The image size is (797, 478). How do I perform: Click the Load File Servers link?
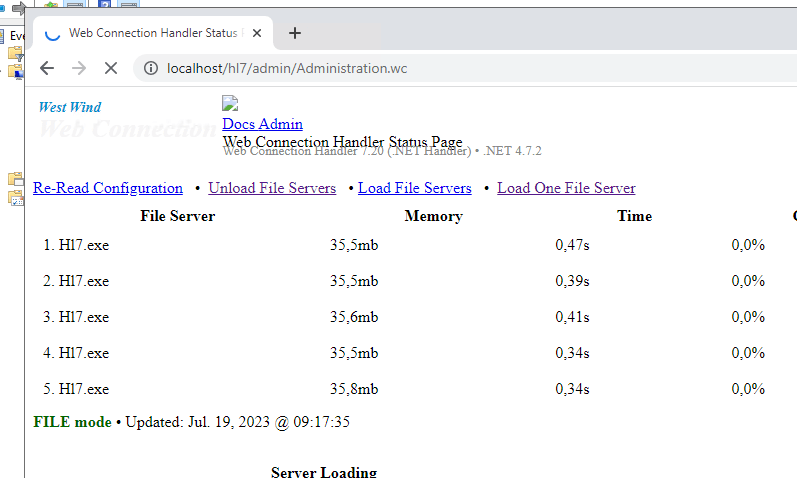414,188
